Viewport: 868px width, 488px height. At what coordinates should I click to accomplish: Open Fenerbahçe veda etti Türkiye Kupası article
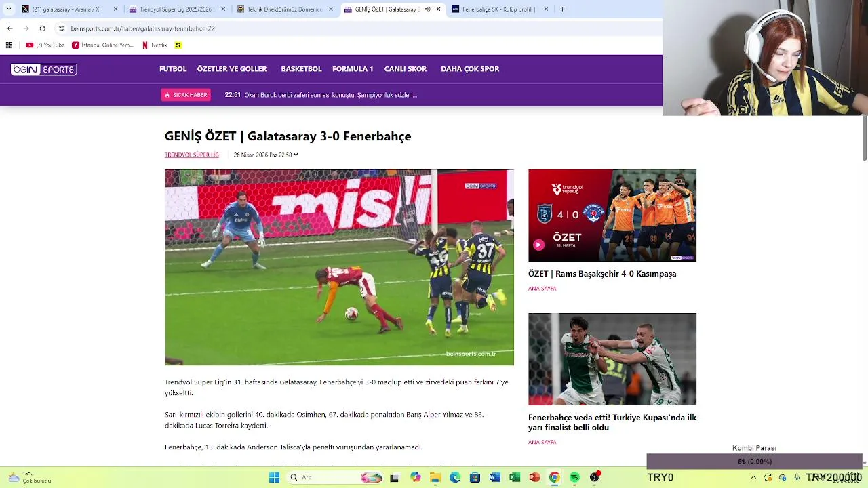[x=612, y=422]
